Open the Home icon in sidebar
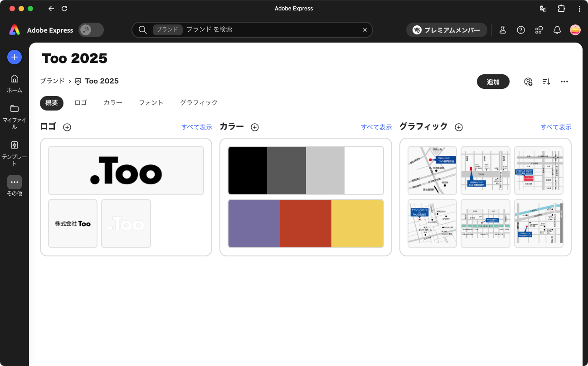Image resolution: width=588 pixels, height=366 pixels. (x=15, y=79)
